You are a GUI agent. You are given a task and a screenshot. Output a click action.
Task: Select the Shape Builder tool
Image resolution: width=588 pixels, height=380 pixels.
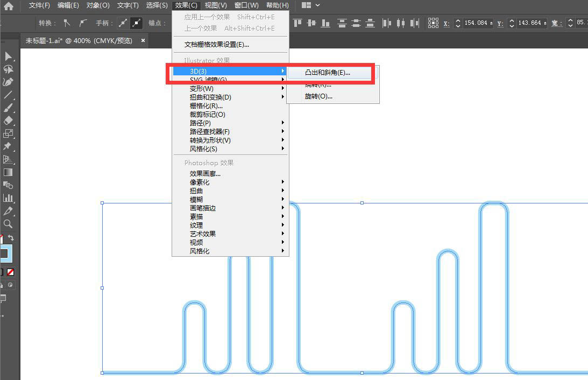click(x=8, y=185)
